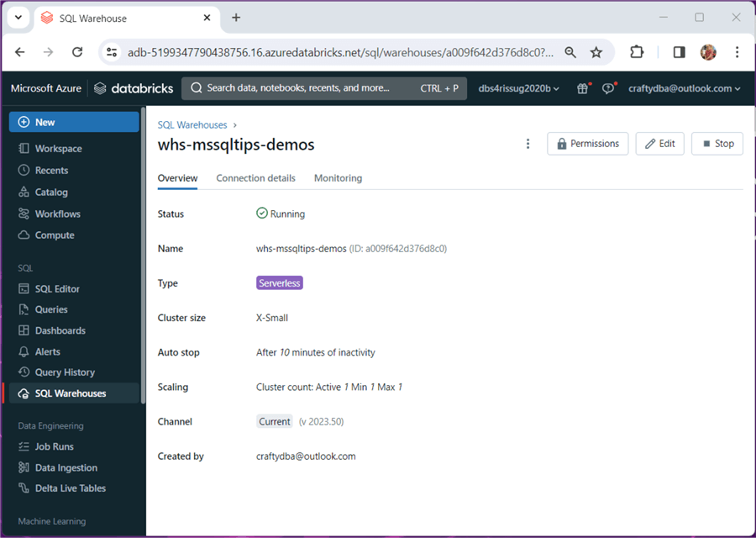
Task: Open the browser extensions puzzle icon
Action: click(637, 52)
